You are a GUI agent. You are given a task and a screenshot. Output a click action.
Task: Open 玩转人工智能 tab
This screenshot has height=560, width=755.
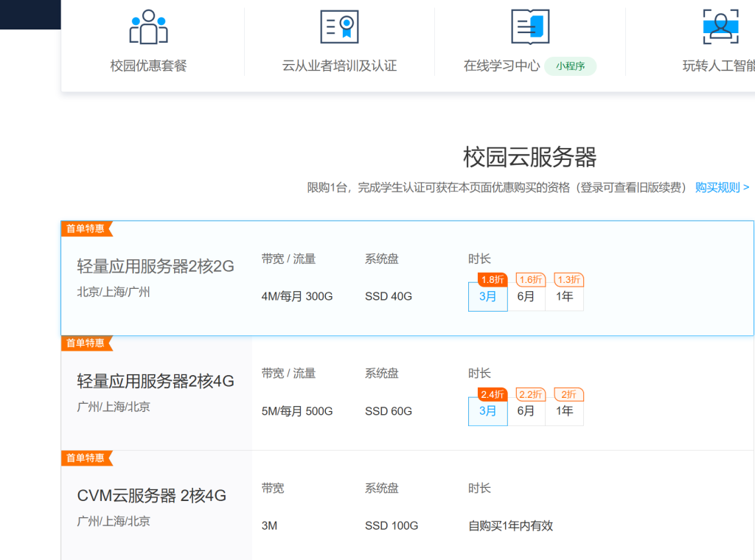coord(718,66)
